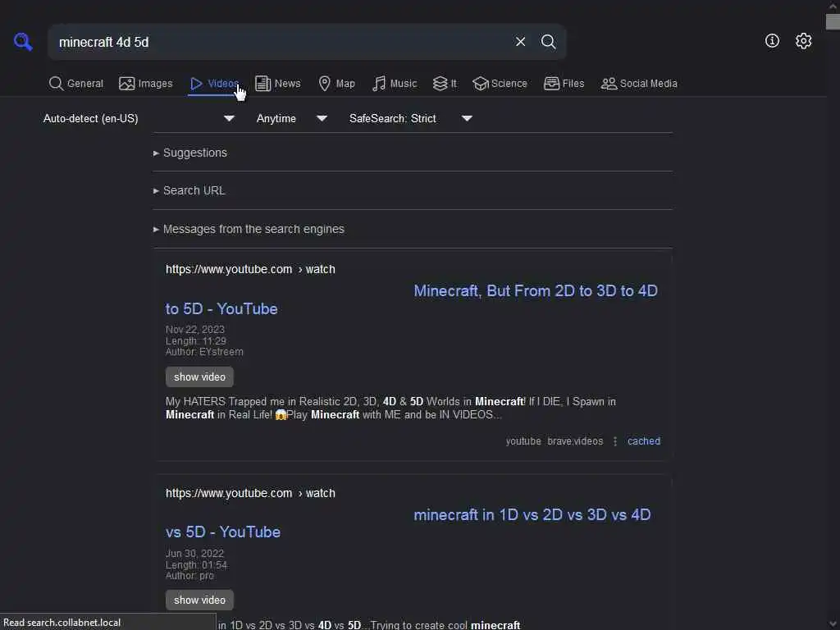Switch to the Images category tab
Viewport: 840px width, 630px height.
(146, 84)
